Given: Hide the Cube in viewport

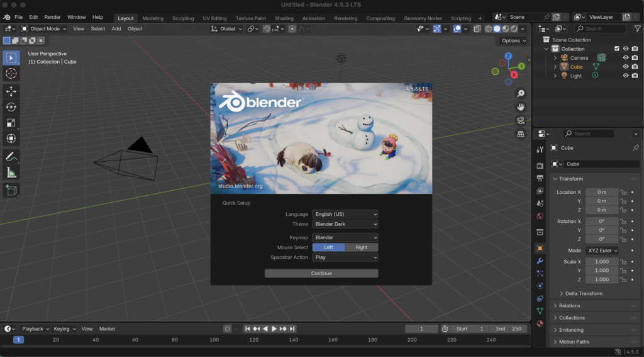Looking at the screenshot, I should tap(626, 67).
